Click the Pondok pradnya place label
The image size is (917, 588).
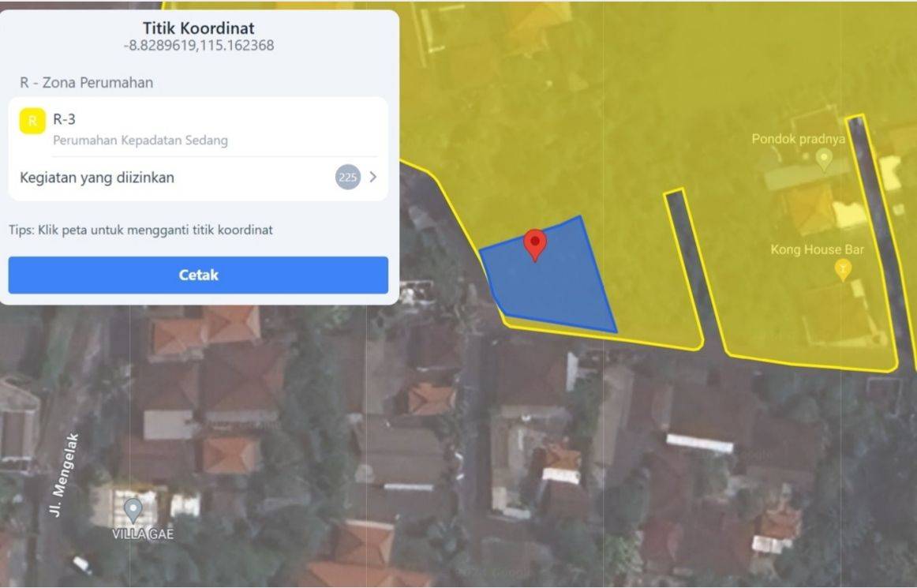[799, 139]
